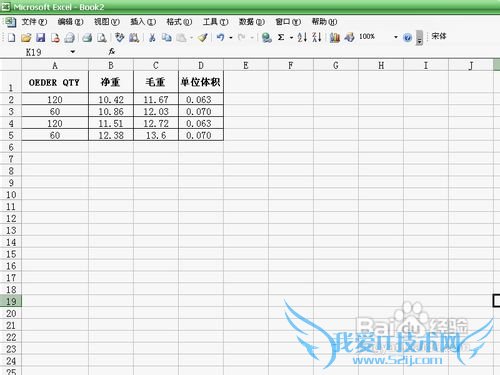The height and width of the screenshot is (375, 500).
Task: Select cell with value 10.42
Action: click(x=111, y=99)
